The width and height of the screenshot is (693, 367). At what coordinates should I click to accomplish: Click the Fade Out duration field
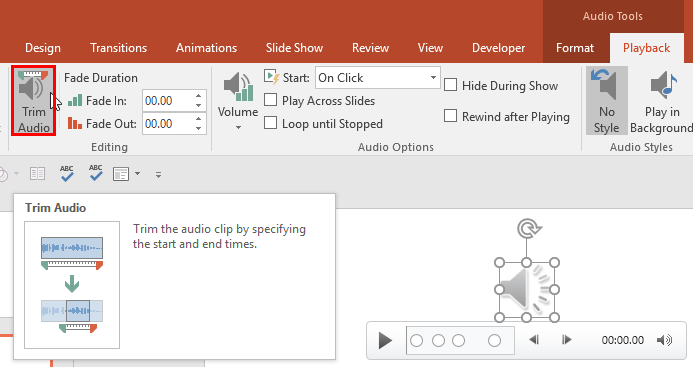click(168, 123)
